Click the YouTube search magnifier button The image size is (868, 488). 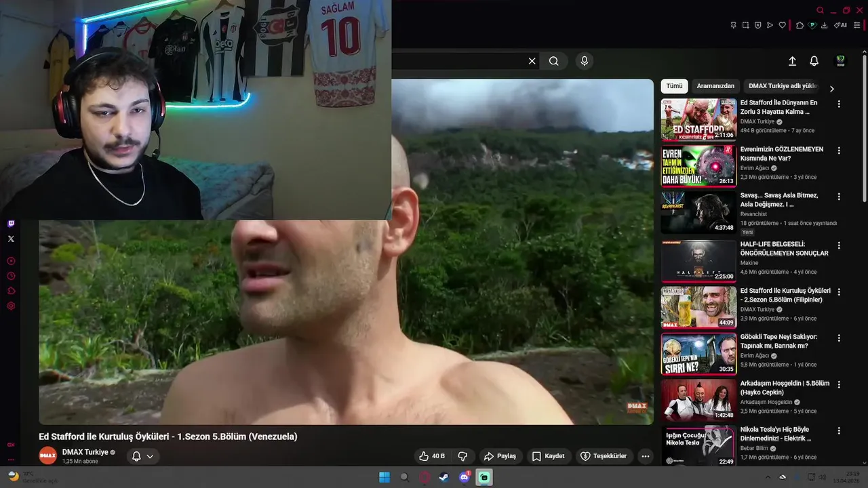pyautogui.click(x=554, y=61)
